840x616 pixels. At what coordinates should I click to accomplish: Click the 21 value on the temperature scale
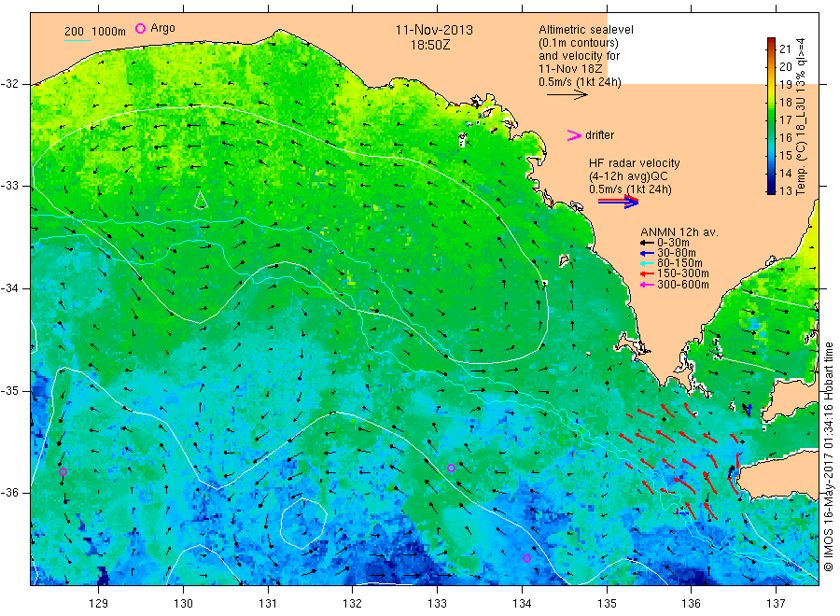[785, 49]
